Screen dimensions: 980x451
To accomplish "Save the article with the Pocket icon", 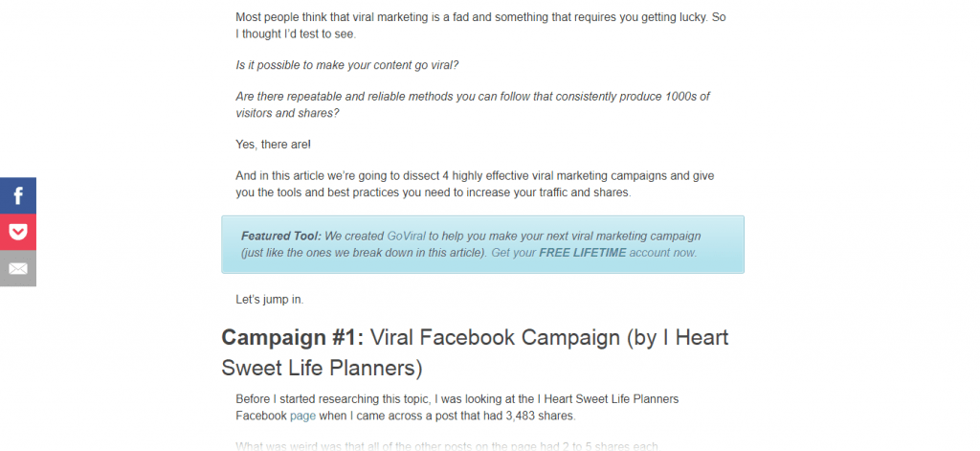I will coord(18,232).
